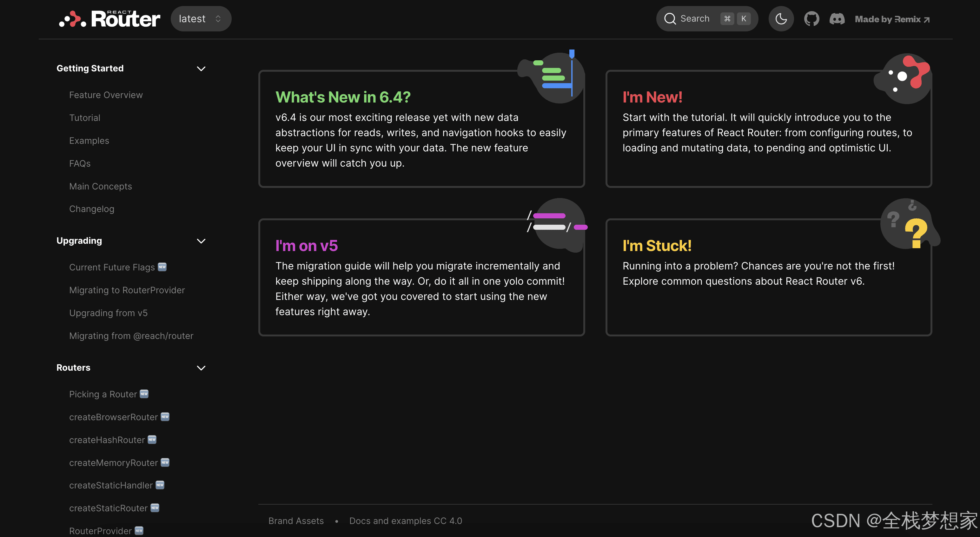Click the React Router logo
Screen dimensions: 980x537
tap(109, 19)
